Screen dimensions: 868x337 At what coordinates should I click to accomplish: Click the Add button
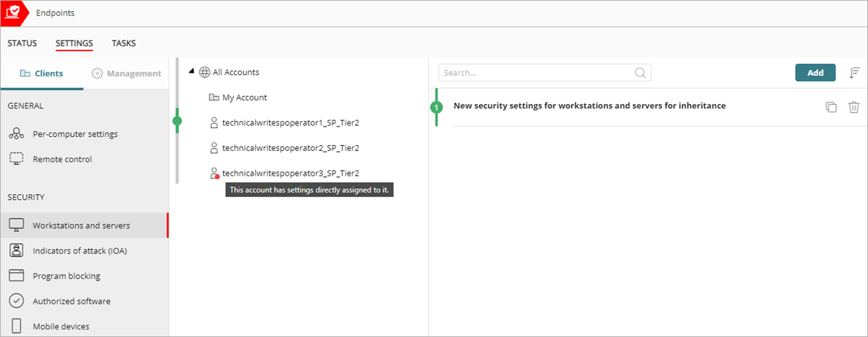tap(815, 72)
